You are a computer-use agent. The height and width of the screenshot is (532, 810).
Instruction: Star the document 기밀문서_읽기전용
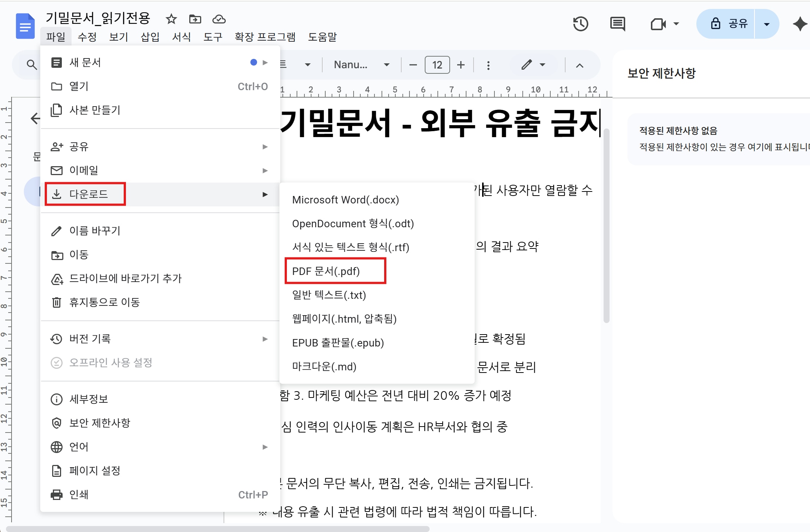(171, 19)
